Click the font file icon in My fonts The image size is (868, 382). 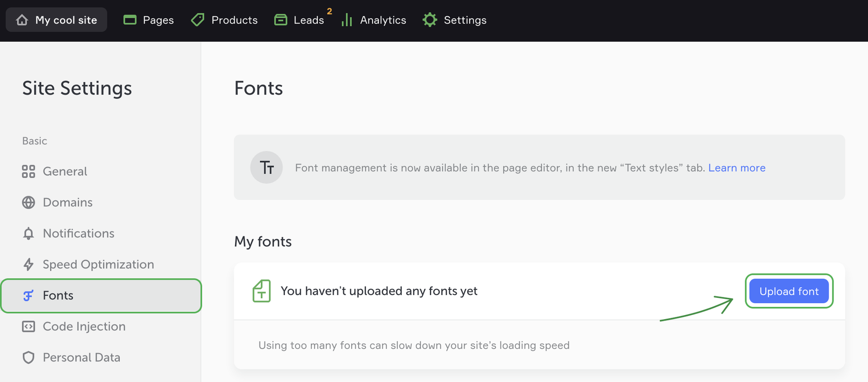pos(261,291)
